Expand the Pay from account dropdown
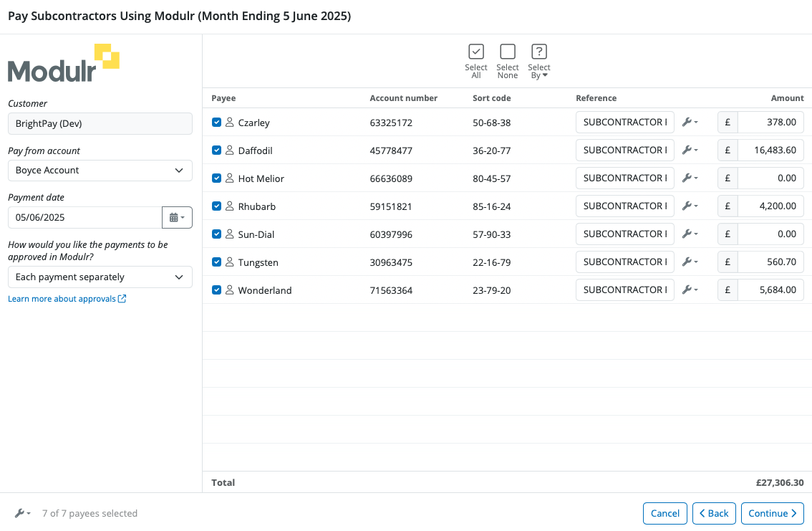 pos(100,171)
